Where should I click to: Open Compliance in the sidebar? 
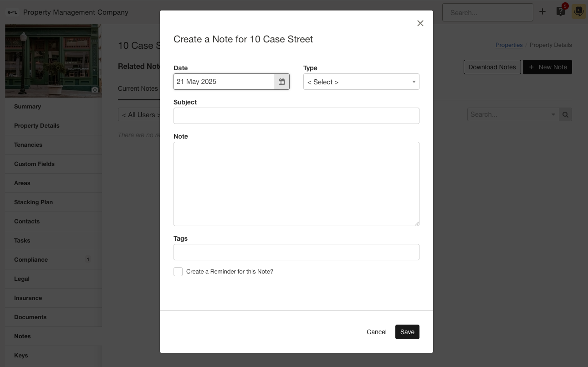click(31, 259)
